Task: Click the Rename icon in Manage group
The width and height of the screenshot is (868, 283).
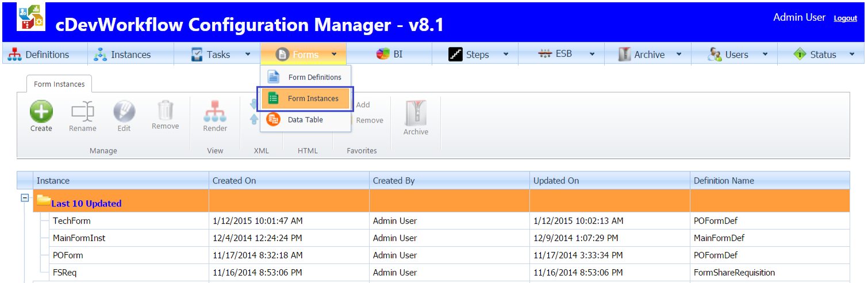Action: point(82,112)
